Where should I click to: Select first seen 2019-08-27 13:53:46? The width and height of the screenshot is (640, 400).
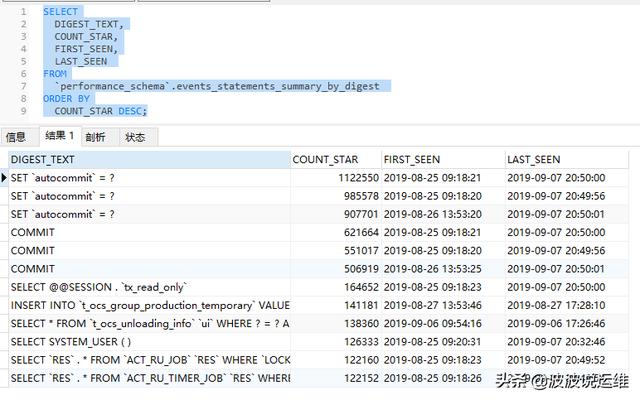pyautogui.click(x=443, y=305)
